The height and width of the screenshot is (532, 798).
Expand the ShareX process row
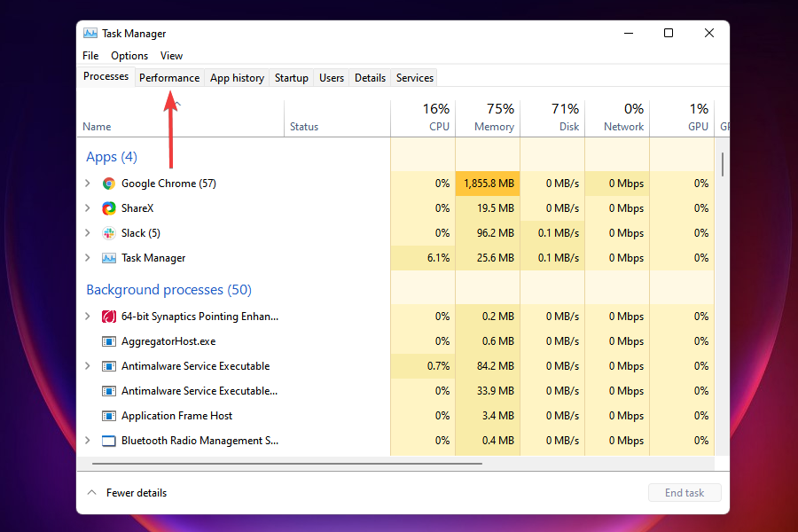tap(88, 208)
